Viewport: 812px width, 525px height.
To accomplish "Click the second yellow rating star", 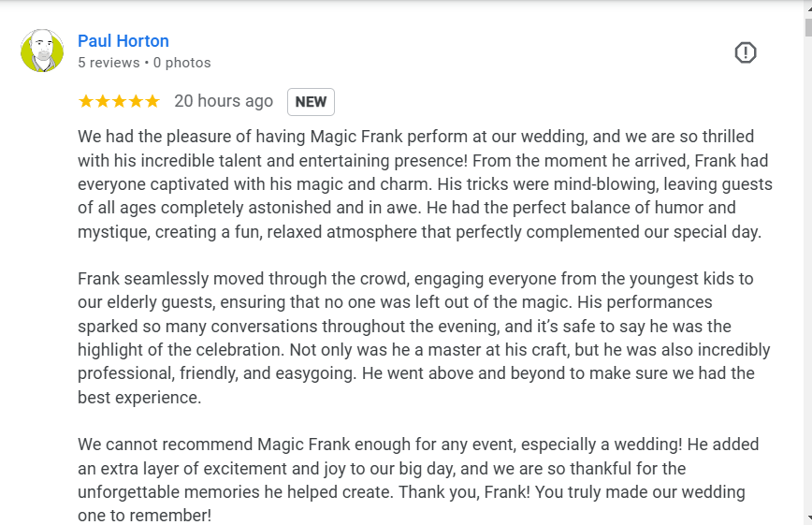I will tap(102, 101).
